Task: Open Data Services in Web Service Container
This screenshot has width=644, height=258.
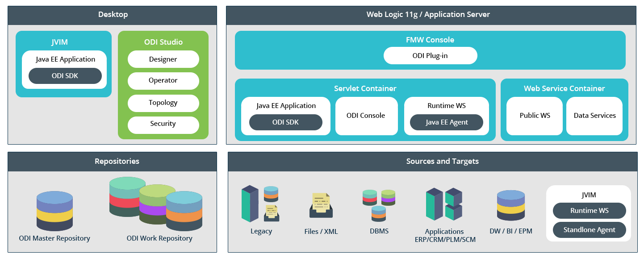Action: pyautogui.click(x=594, y=115)
